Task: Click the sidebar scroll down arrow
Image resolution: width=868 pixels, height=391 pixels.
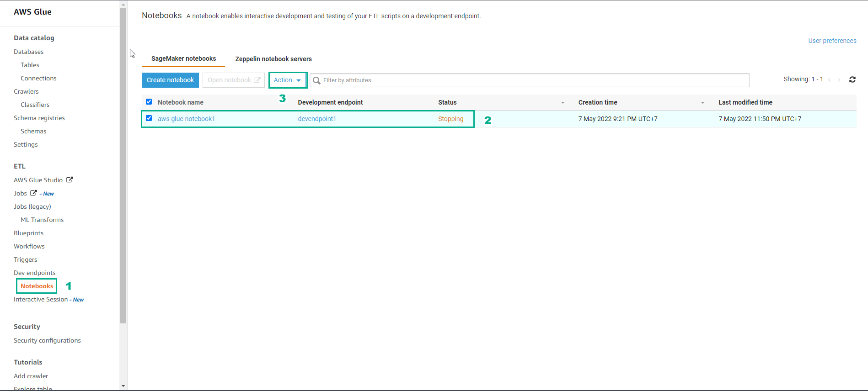Action: tap(123, 386)
